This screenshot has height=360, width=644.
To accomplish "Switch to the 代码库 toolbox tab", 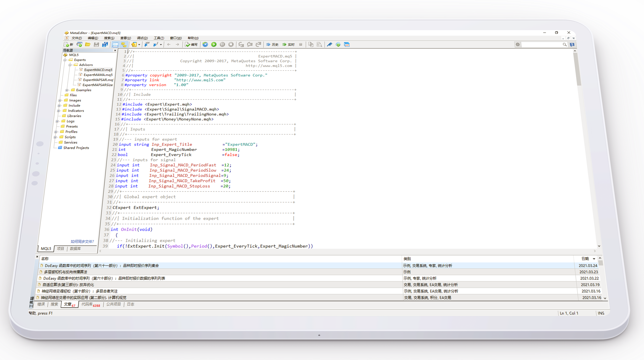I will 91,304.
